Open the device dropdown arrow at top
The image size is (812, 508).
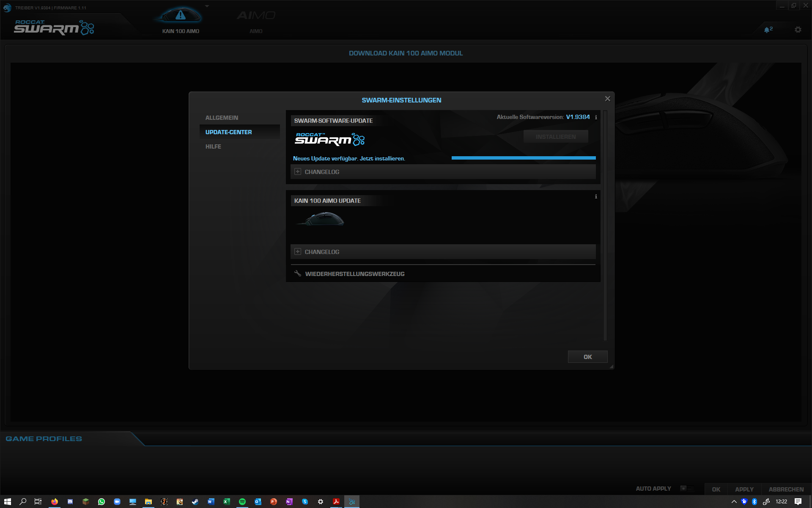click(207, 6)
